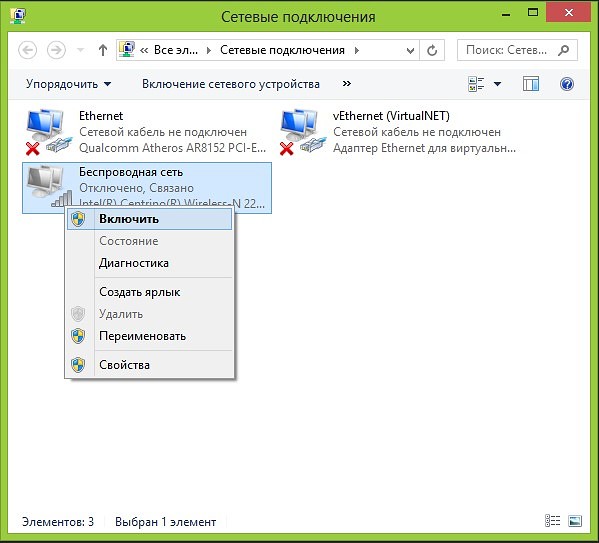
Task: Open the help question mark icon
Action: point(567,84)
